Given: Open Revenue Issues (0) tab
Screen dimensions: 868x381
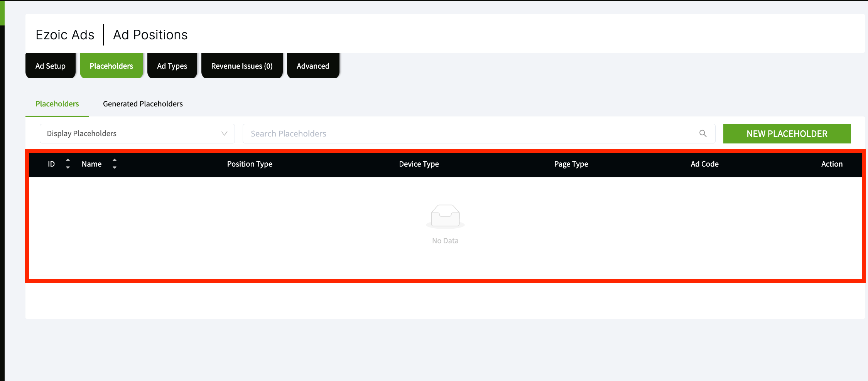Looking at the screenshot, I should point(242,66).
